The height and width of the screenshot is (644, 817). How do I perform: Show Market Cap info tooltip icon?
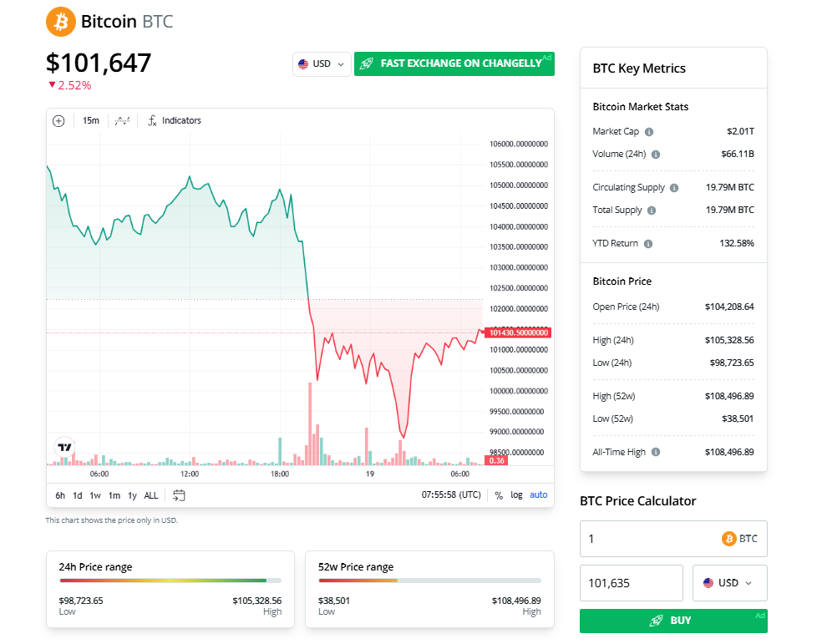(649, 132)
